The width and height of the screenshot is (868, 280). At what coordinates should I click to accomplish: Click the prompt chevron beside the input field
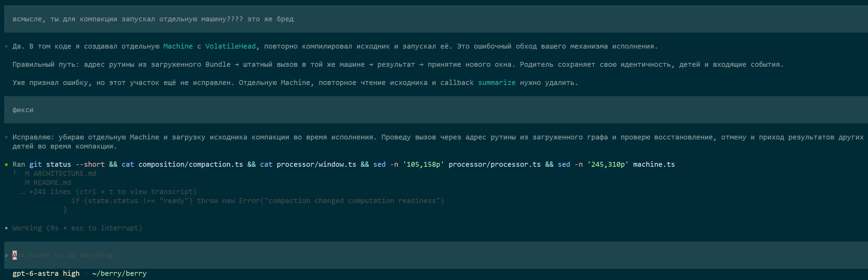click(6, 256)
